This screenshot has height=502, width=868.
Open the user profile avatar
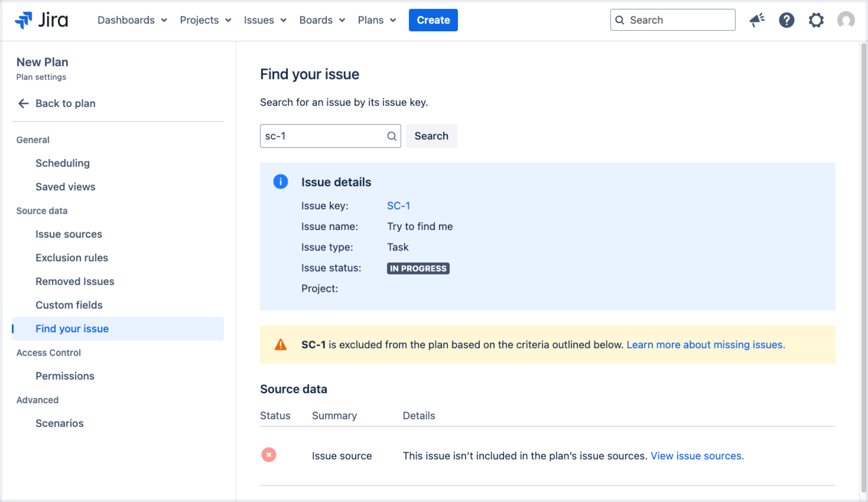(x=846, y=20)
